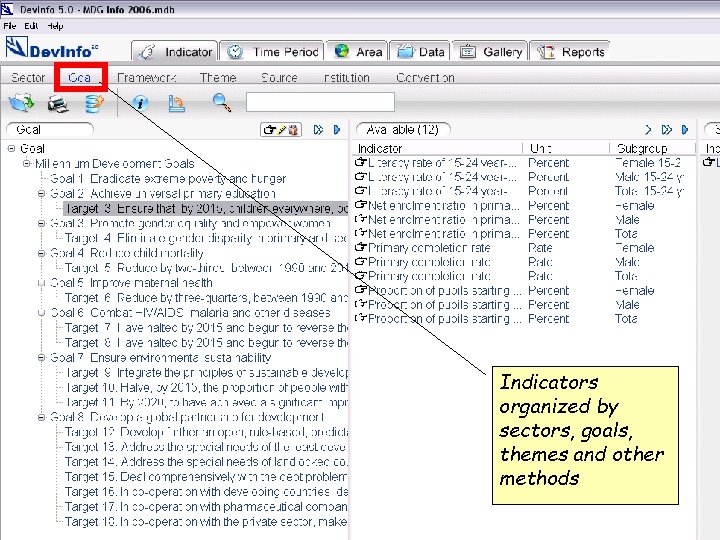Select the Theme classification tab

click(x=218, y=78)
